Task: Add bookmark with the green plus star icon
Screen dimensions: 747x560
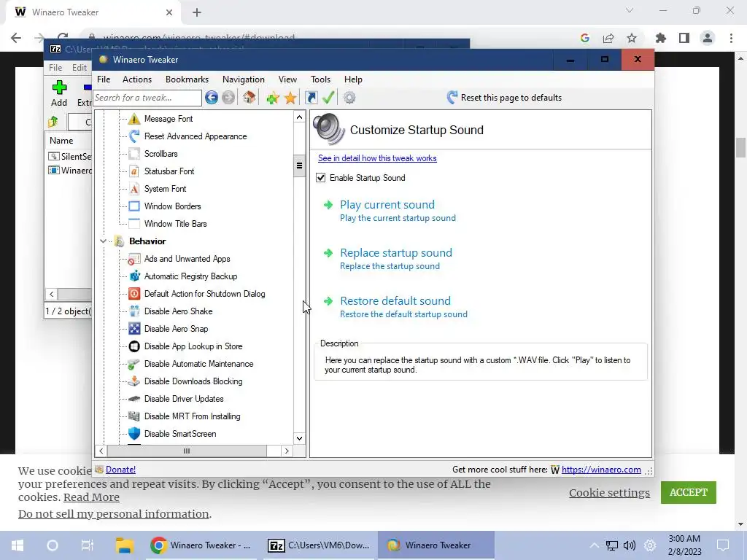Action: 273,98
